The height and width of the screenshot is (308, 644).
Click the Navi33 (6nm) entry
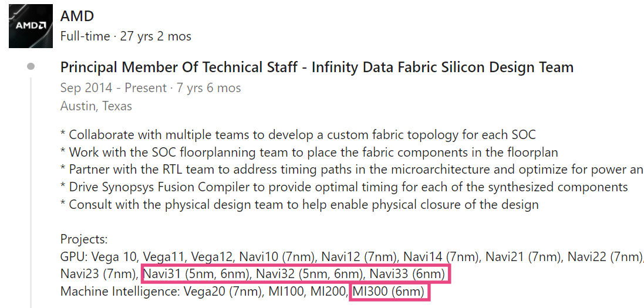coord(408,274)
